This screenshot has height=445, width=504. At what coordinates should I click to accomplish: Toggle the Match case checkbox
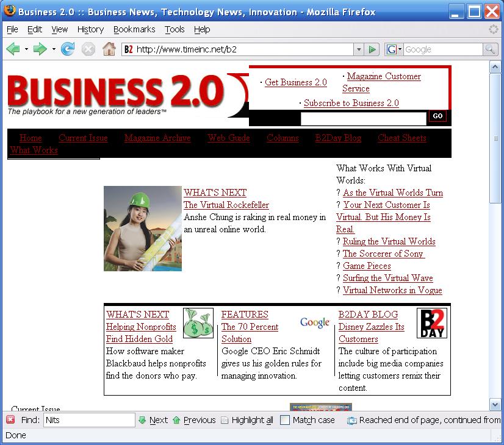point(285,420)
